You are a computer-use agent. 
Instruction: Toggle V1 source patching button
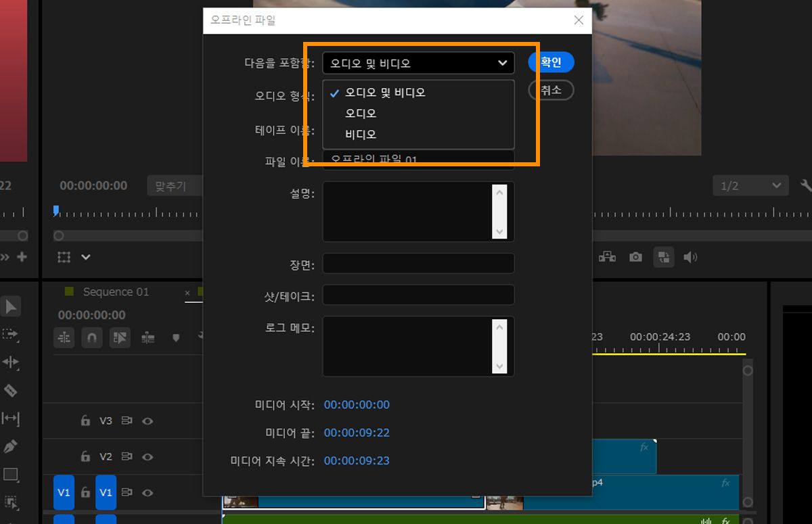click(x=64, y=492)
